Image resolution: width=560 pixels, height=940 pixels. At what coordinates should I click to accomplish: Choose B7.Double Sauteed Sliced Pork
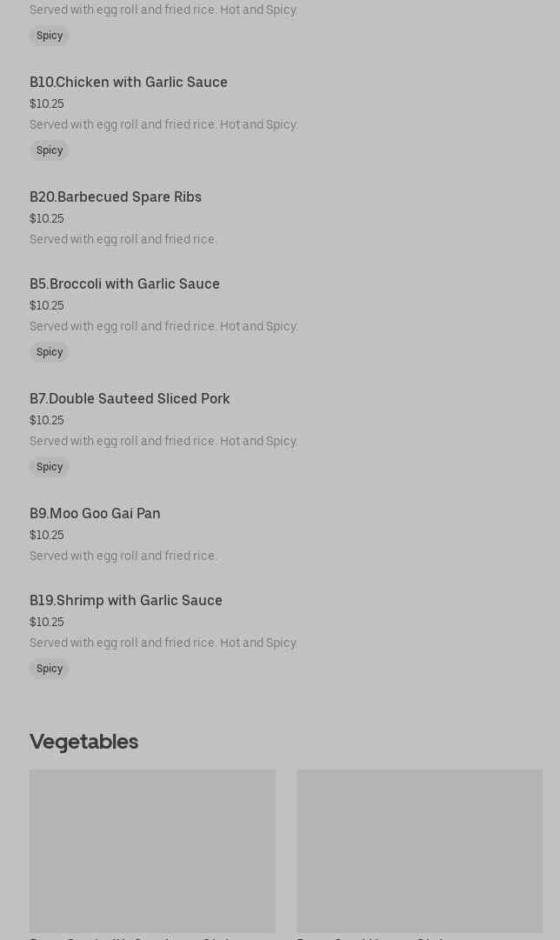click(130, 399)
